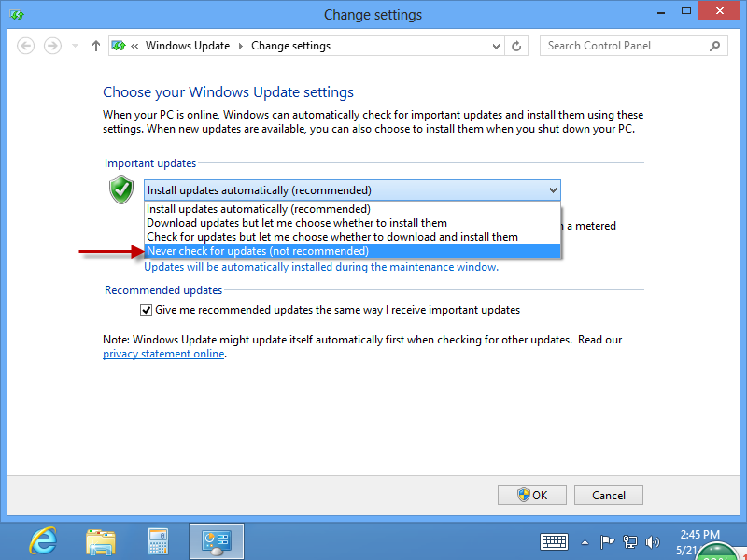Show hidden tray icons arrow
This screenshot has height=560, width=747.
(585, 542)
